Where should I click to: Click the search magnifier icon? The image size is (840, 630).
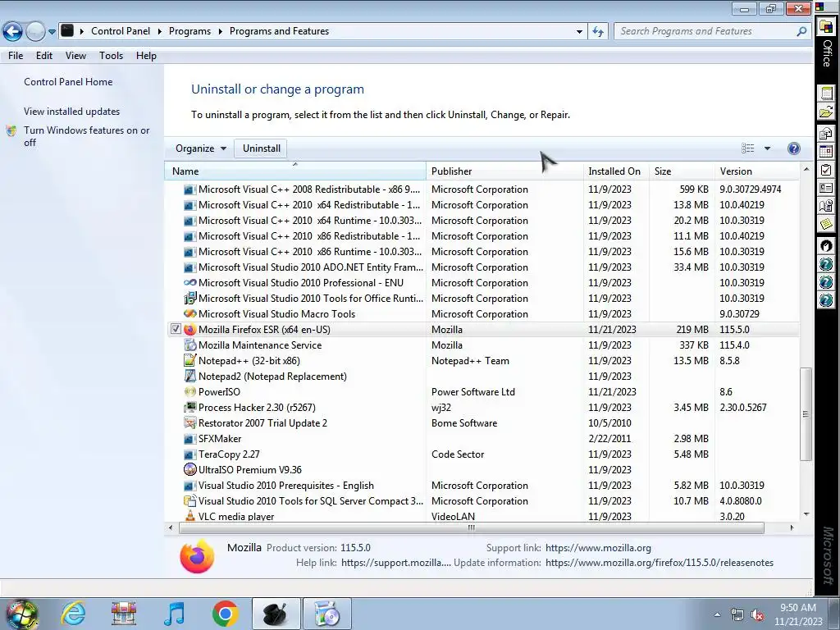click(801, 32)
